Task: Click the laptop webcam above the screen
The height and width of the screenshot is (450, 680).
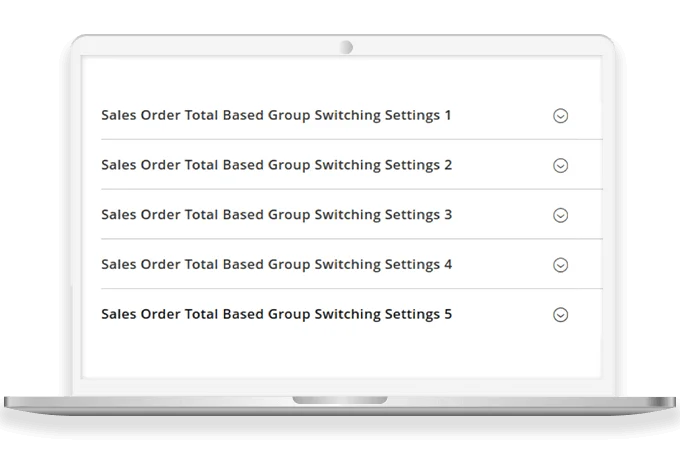Action: (x=346, y=47)
